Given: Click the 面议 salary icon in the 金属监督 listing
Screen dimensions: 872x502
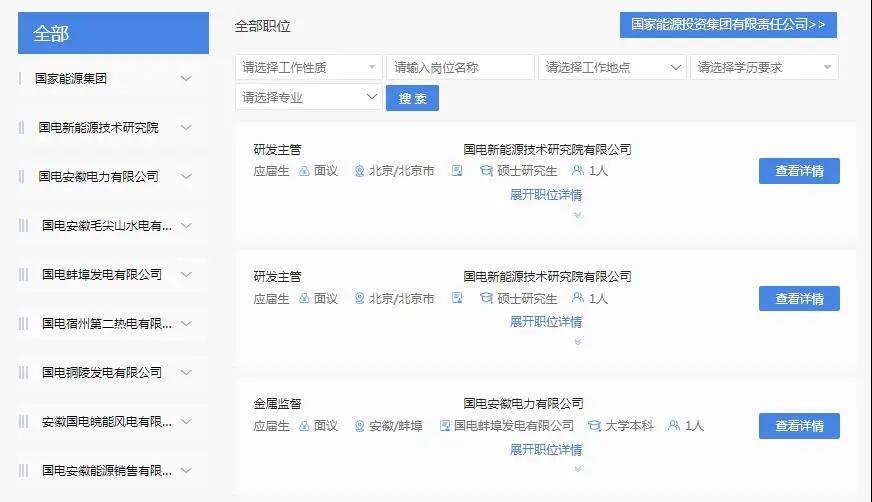Looking at the screenshot, I should tap(304, 426).
